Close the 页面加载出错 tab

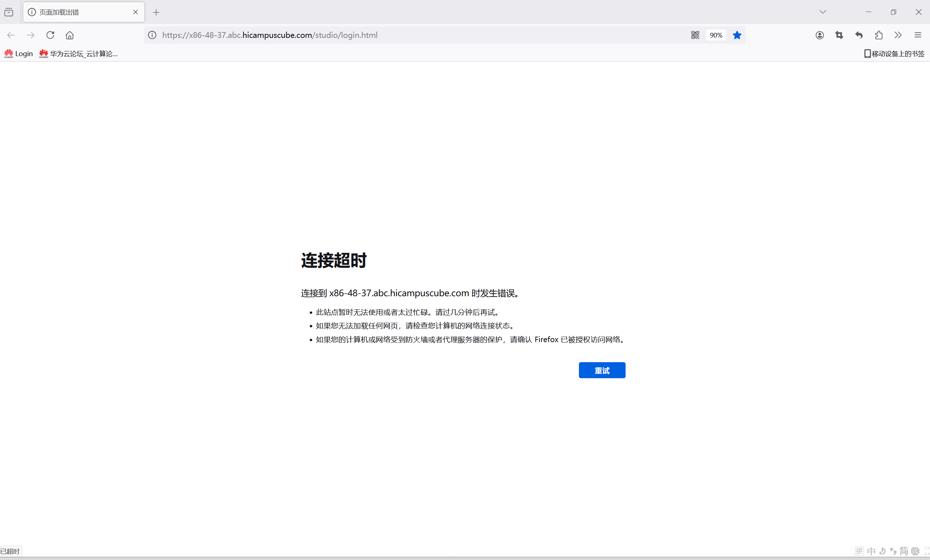click(x=136, y=12)
